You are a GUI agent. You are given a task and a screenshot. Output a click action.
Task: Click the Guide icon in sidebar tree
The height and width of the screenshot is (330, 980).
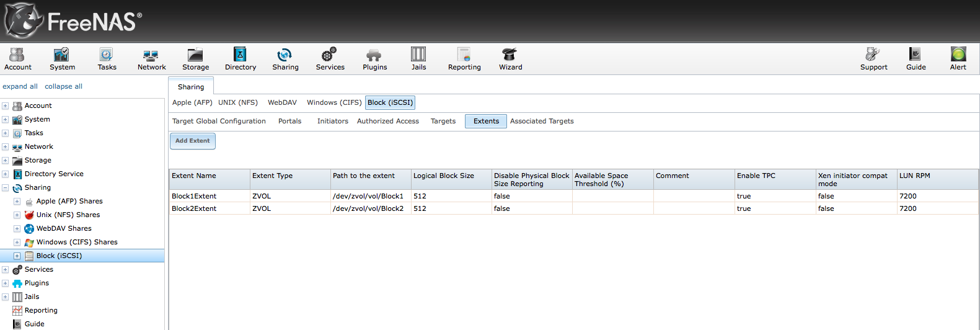[17, 324]
